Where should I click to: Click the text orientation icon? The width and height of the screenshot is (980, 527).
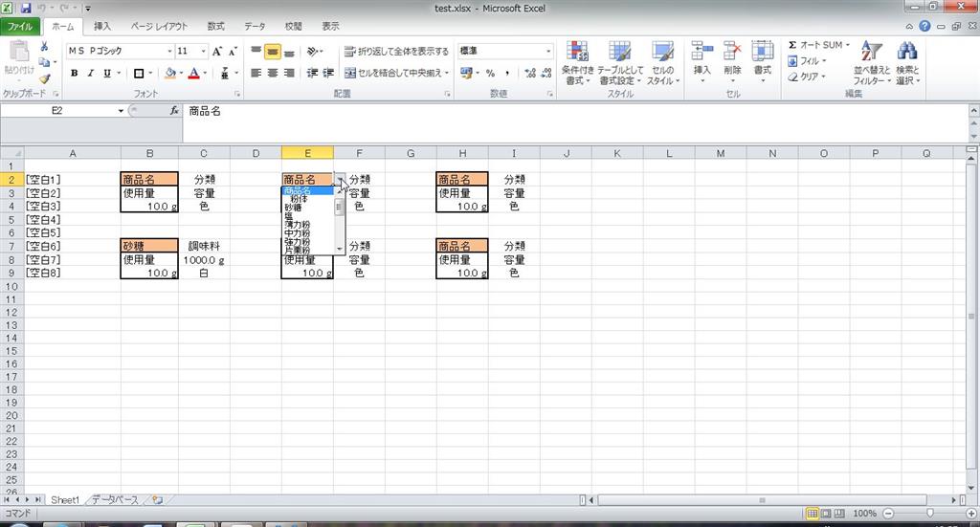click(x=313, y=52)
